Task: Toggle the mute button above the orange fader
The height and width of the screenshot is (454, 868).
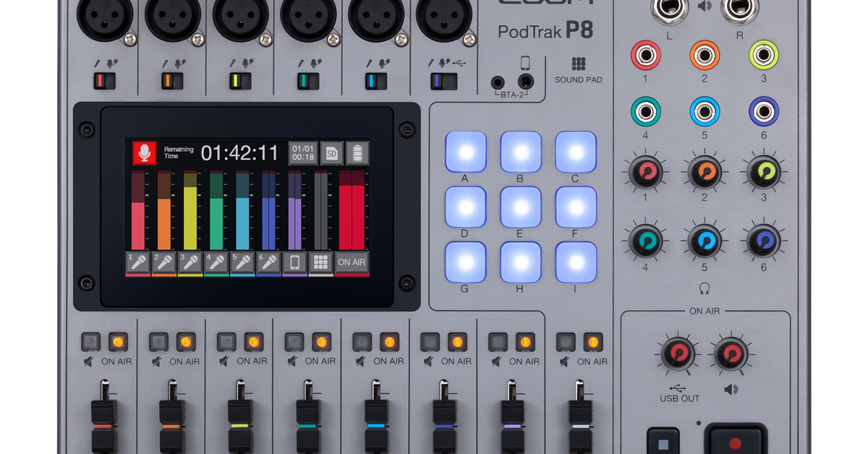Action: coord(158,340)
